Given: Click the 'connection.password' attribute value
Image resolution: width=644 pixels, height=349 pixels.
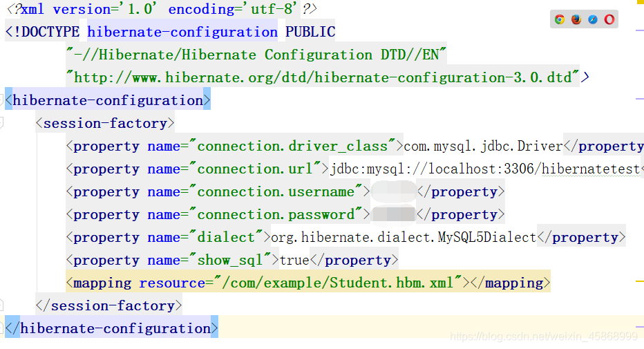Looking at the screenshot, I should (x=276, y=214).
